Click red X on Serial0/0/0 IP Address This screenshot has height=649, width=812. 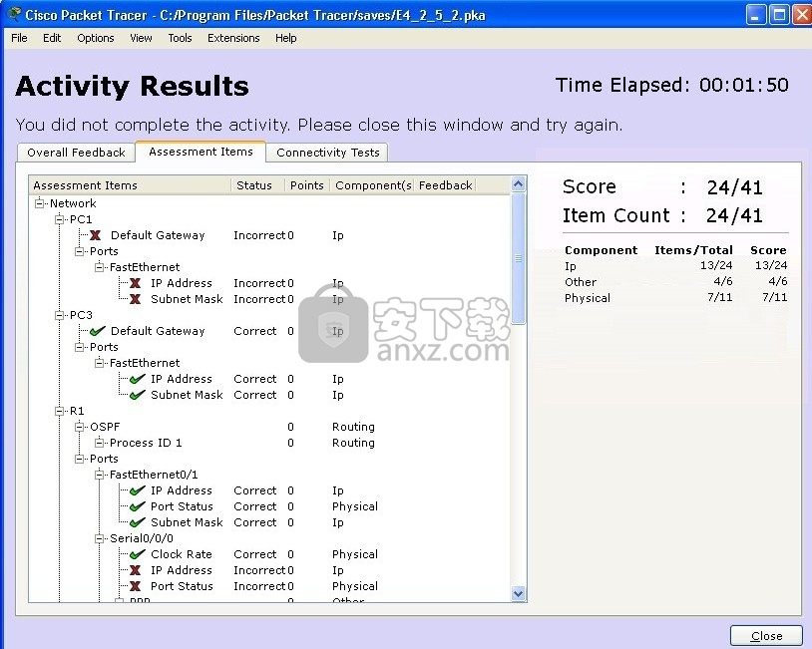tap(135, 570)
